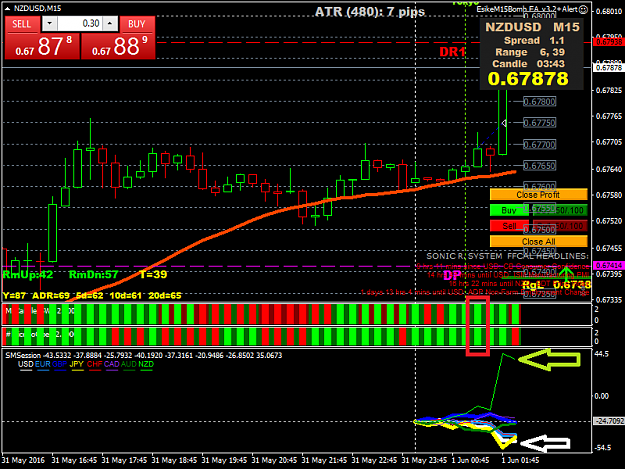Viewport: 625px width, 469px height.
Task: Click the 0.67650 grid level label
Action: [x=539, y=165]
